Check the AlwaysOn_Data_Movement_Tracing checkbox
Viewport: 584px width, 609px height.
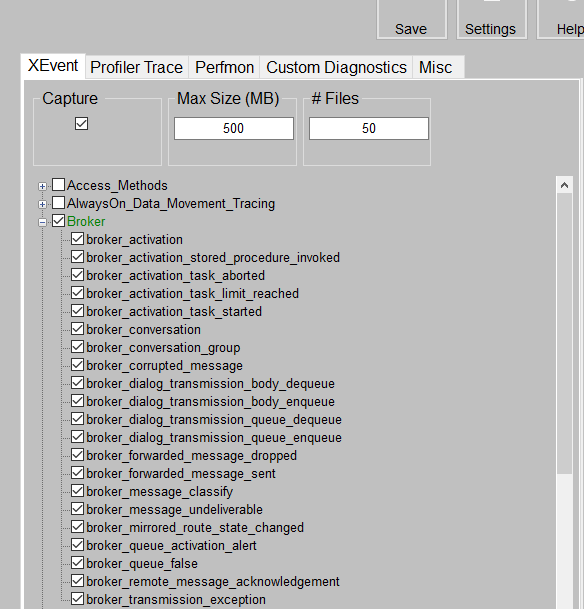[59, 202]
